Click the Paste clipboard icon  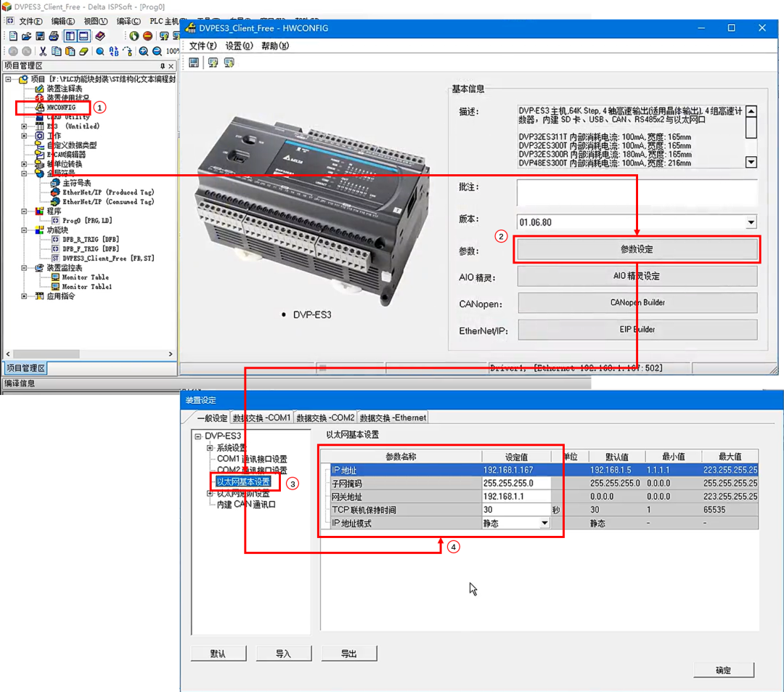coord(70,51)
